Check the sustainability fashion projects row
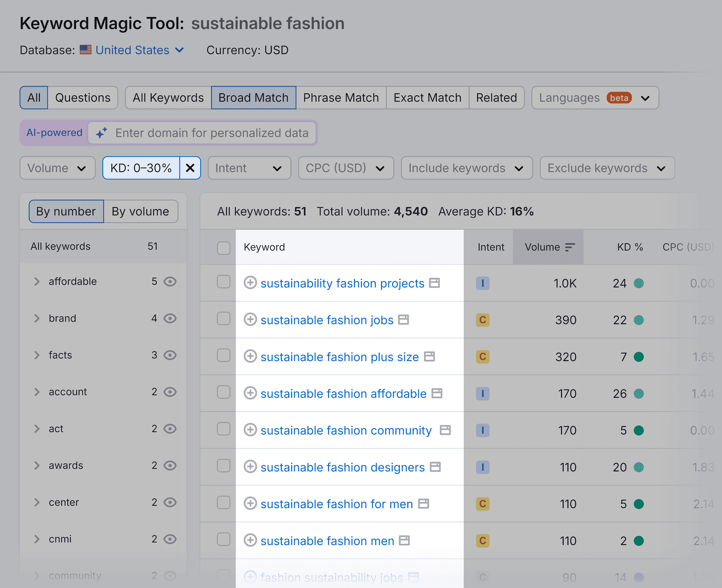722x588 pixels. point(224,282)
